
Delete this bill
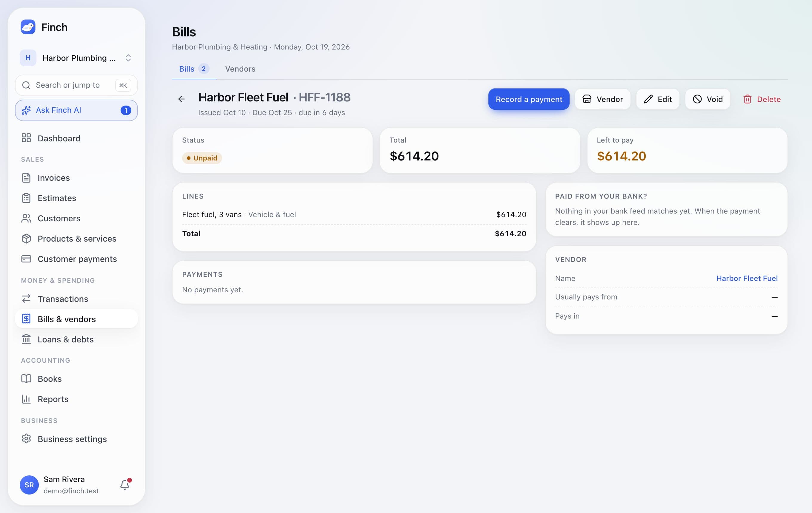click(x=762, y=99)
